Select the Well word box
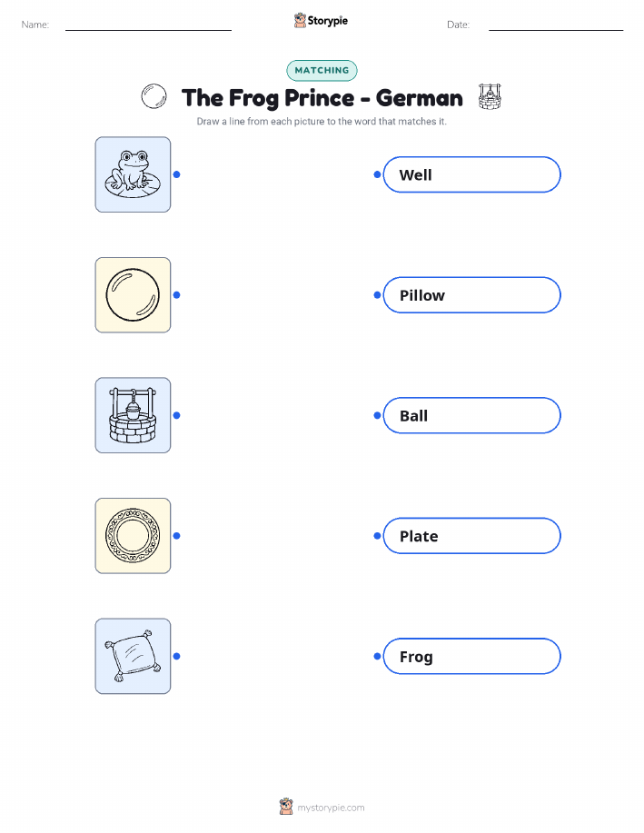The height and width of the screenshot is (833, 644). pyautogui.click(x=471, y=174)
